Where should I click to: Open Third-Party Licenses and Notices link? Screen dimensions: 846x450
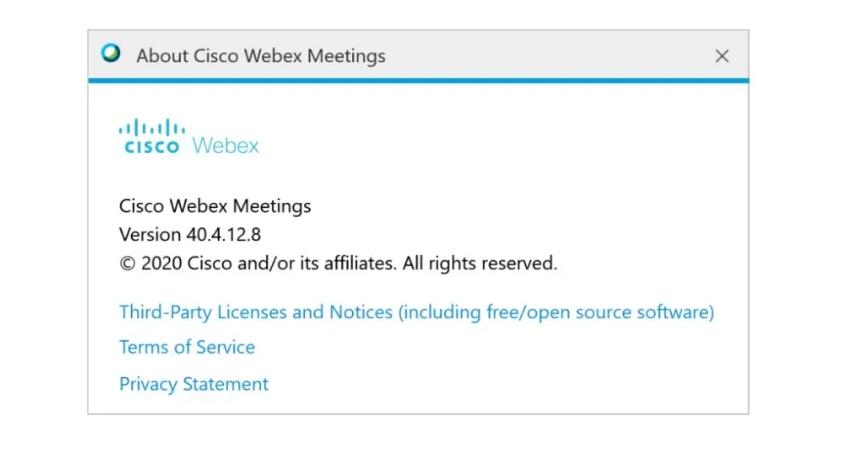pyautogui.click(x=255, y=312)
